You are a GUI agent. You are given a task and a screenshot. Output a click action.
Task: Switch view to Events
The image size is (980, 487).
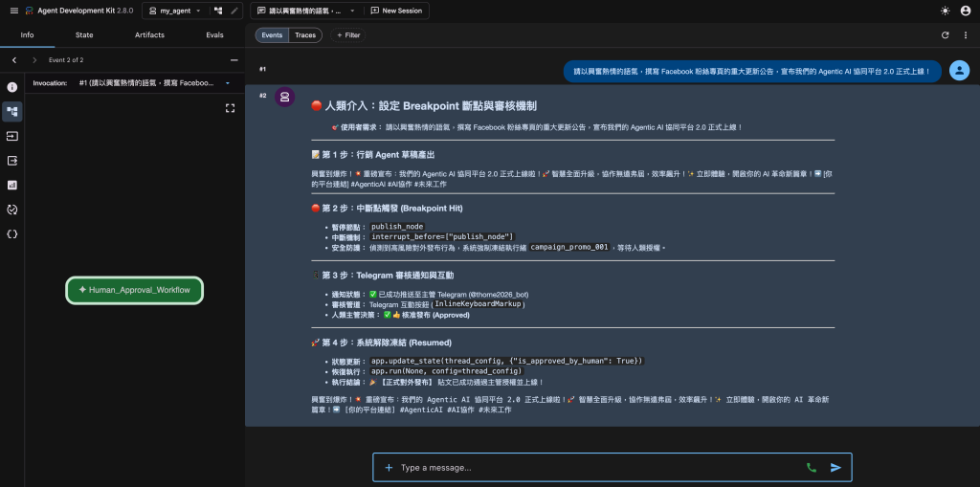coord(272,35)
